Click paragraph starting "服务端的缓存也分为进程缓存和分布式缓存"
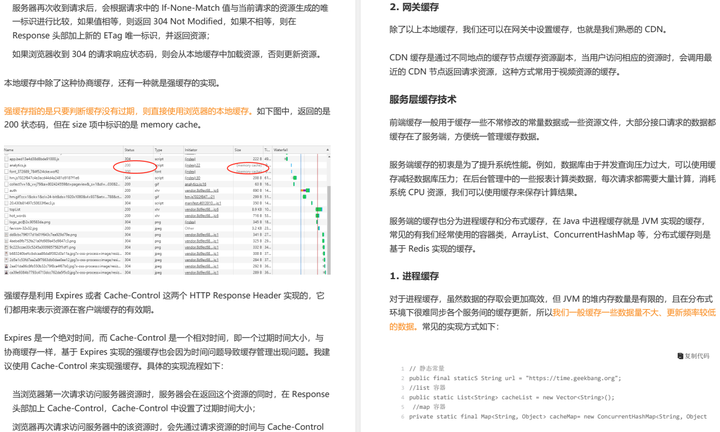This screenshot has height=432, width=720. 550,235
